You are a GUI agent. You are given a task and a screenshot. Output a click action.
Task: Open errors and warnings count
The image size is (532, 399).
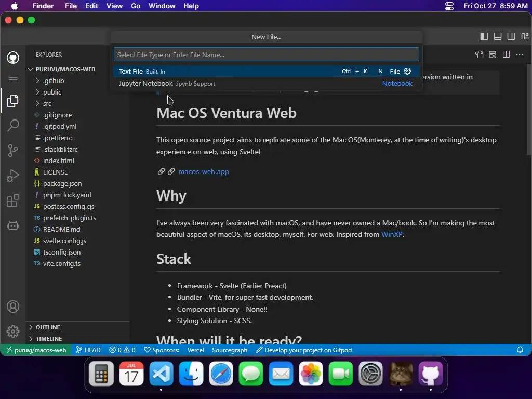(x=122, y=350)
